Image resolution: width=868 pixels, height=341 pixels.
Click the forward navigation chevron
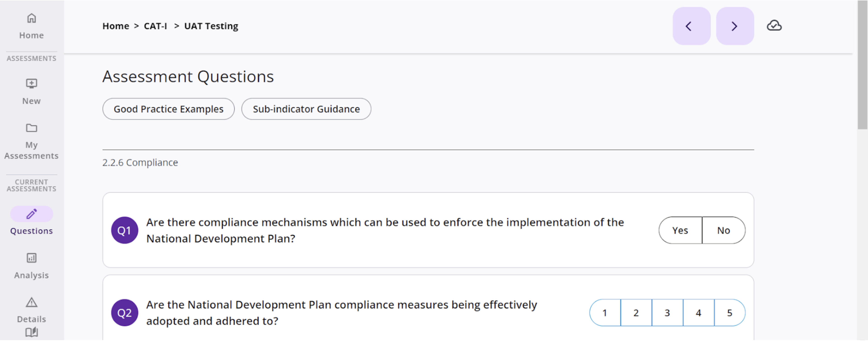pyautogui.click(x=735, y=26)
